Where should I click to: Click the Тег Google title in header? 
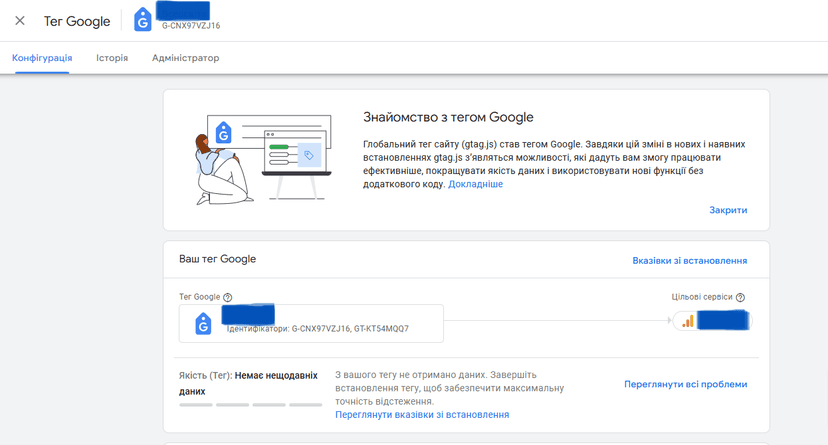(77, 21)
